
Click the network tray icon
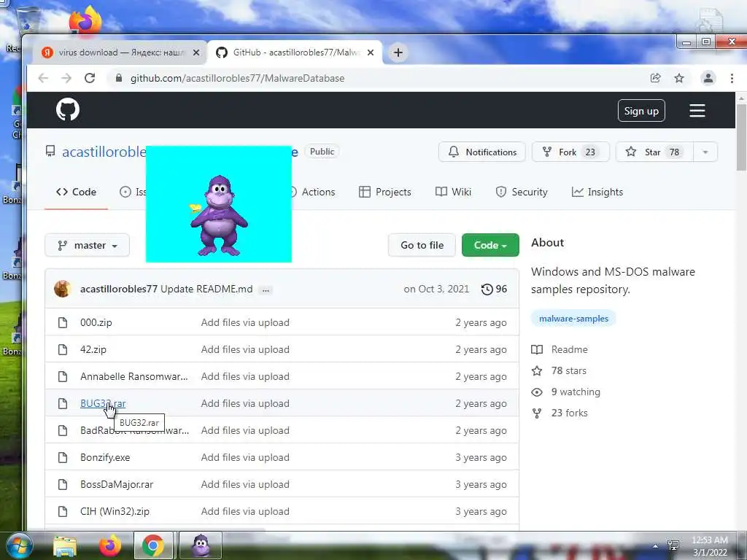[673, 546]
